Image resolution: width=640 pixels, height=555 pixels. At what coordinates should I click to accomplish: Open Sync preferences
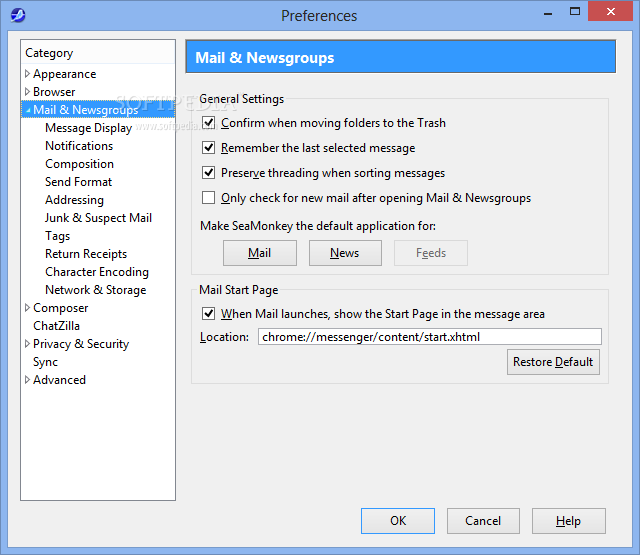(45, 362)
